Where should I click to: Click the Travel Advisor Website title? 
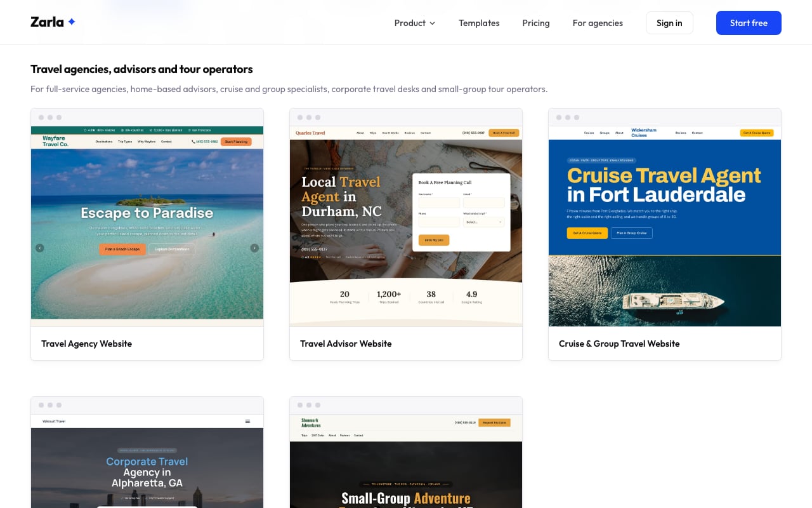pyautogui.click(x=346, y=344)
